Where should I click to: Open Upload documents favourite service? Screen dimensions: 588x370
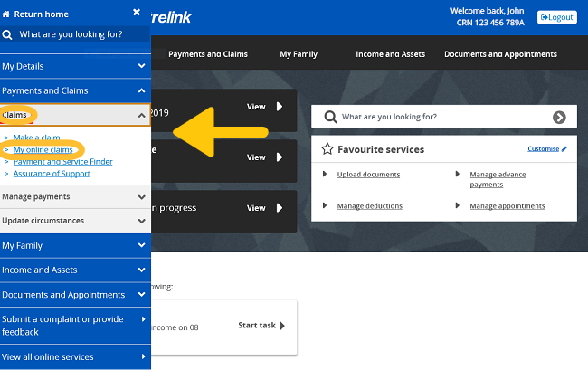(368, 175)
